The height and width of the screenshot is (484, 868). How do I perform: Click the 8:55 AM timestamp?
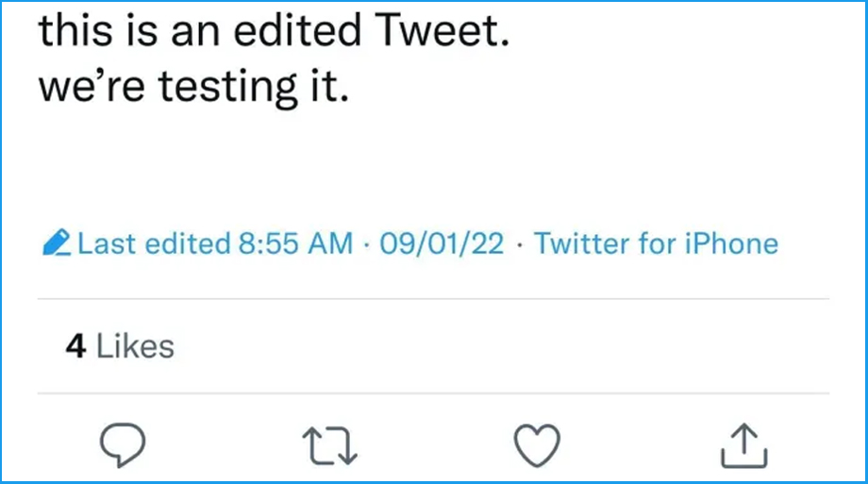pos(293,244)
